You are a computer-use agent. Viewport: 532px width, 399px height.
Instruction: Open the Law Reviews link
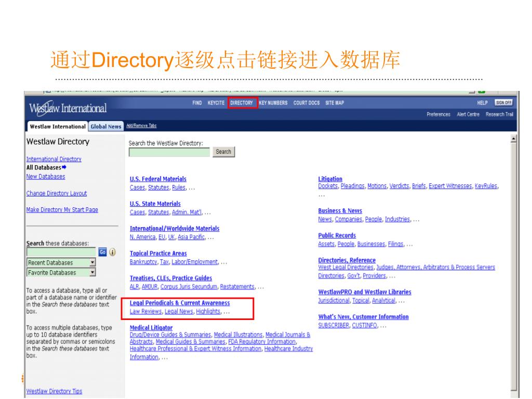pos(146,312)
